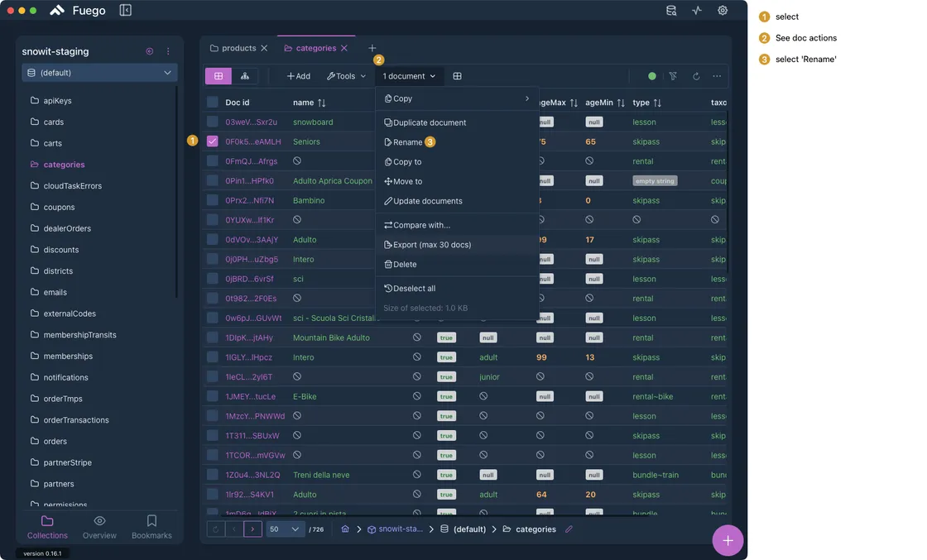Reload page icon in pagination bar

[x=216, y=529]
